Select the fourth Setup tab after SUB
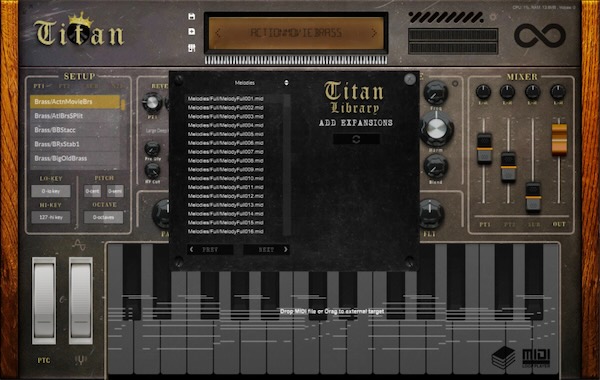Image resolution: width=600 pixels, height=380 pixels. click(117, 86)
